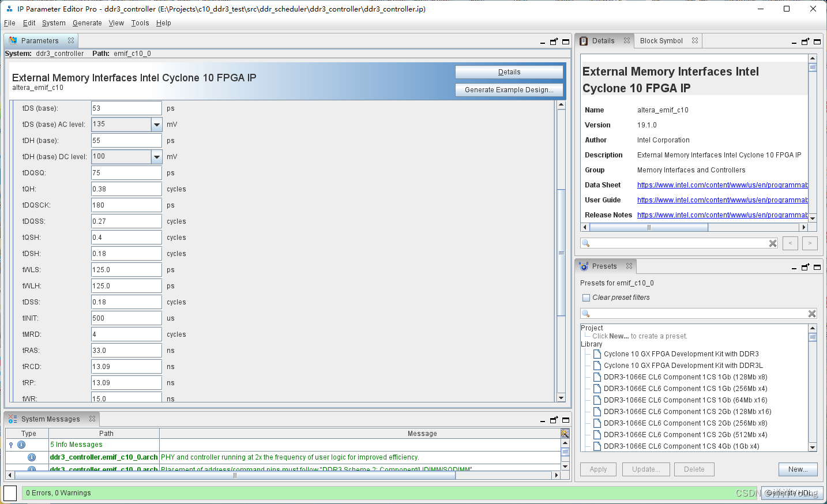Open the Edit menu
The width and height of the screenshot is (827, 504).
pyautogui.click(x=29, y=23)
